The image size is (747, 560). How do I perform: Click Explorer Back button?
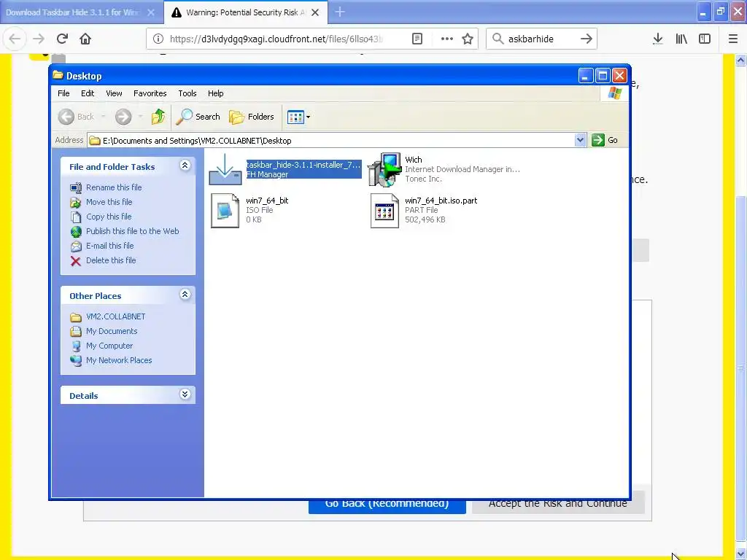76,117
